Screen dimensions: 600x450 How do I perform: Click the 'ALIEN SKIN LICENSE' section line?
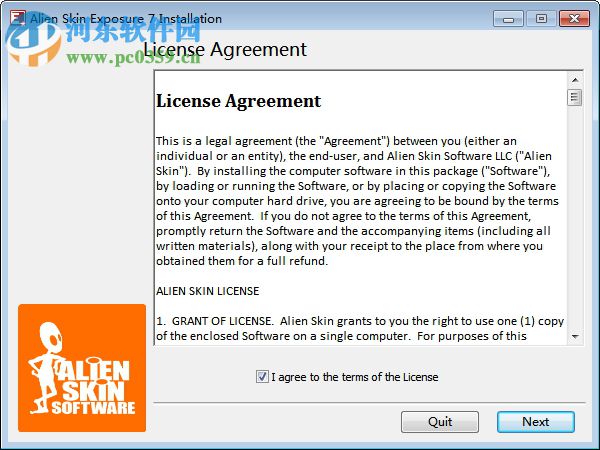point(207,291)
